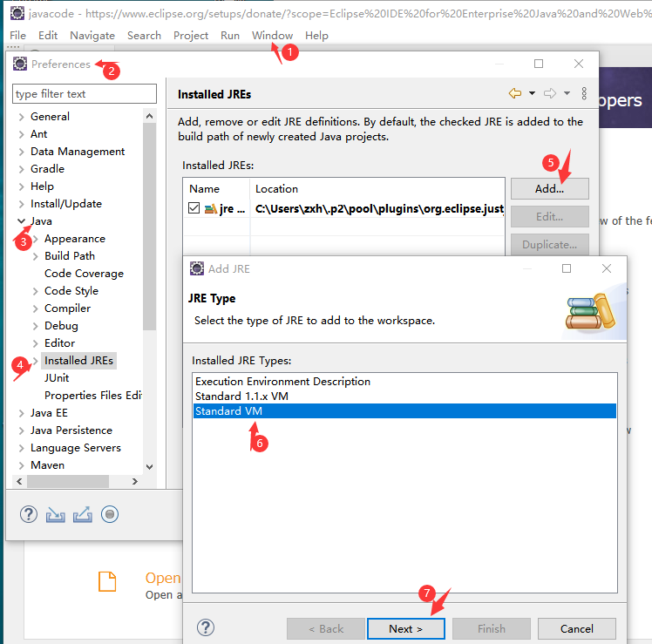652x644 pixels.
Task: Click the forward navigation arrow in Preferences
Action: click(550, 93)
